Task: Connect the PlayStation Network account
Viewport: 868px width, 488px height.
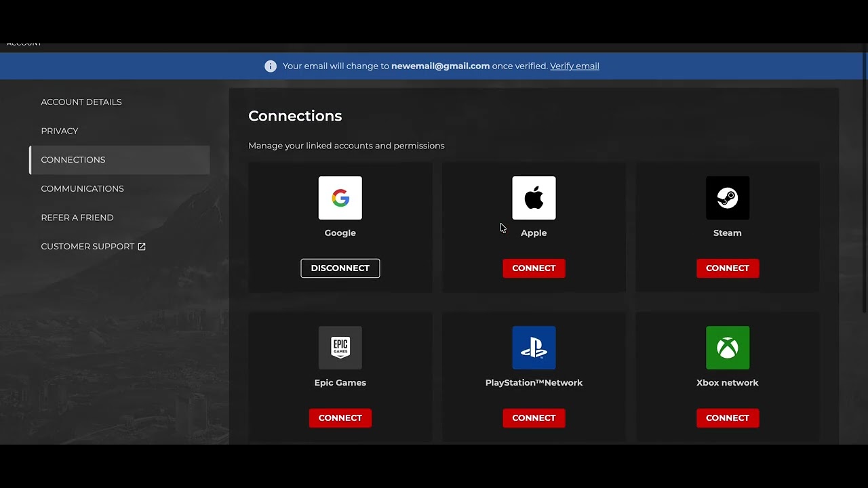Action: coord(534,418)
